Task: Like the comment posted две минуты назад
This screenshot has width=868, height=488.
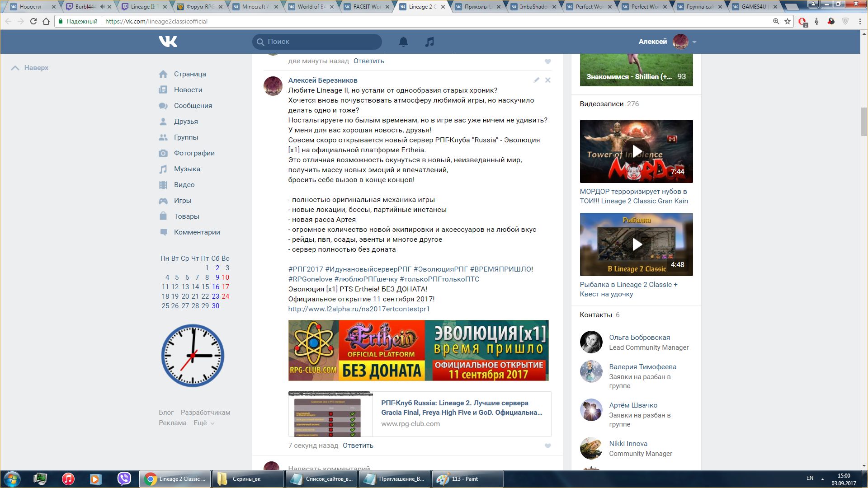Action: [547, 61]
